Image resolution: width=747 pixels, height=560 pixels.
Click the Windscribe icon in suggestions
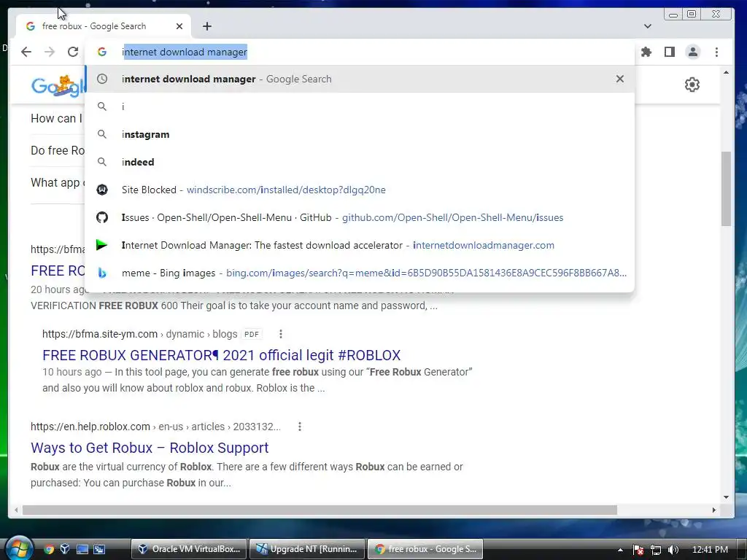click(x=102, y=190)
